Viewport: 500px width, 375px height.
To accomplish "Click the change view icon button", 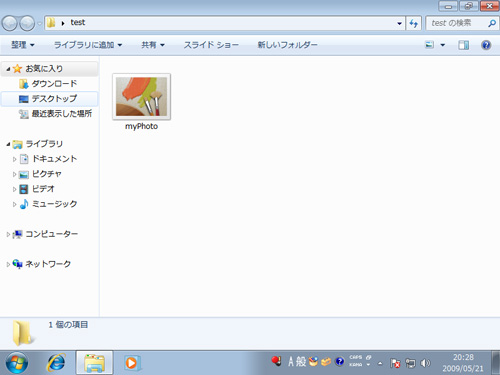I will point(429,45).
